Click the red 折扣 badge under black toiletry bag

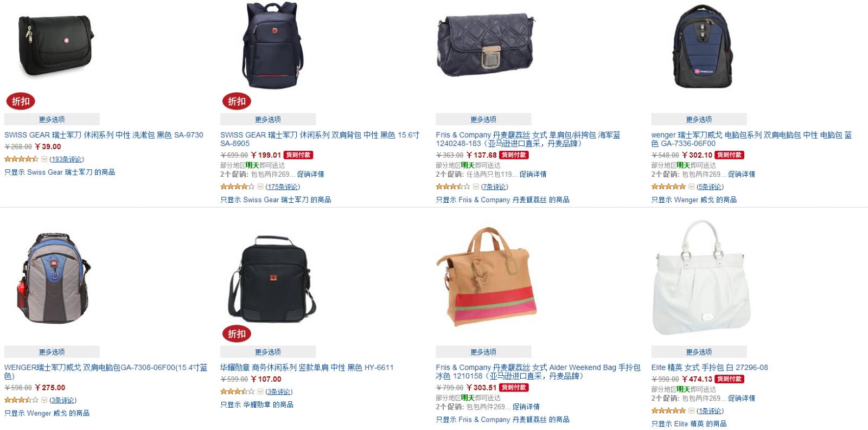tap(21, 101)
